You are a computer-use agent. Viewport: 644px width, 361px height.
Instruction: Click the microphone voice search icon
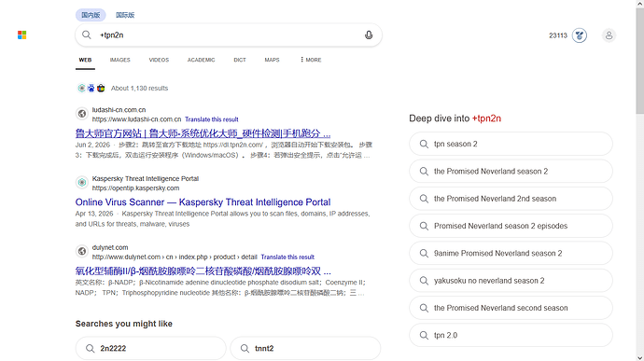coord(369,35)
